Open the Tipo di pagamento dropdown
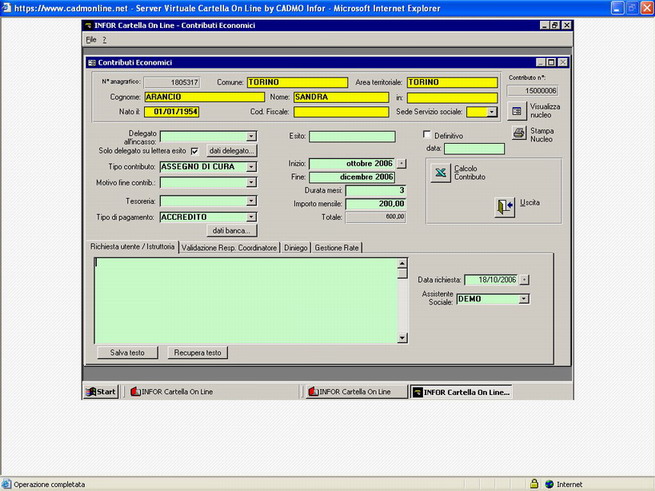The width and height of the screenshot is (655, 491). point(251,217)
